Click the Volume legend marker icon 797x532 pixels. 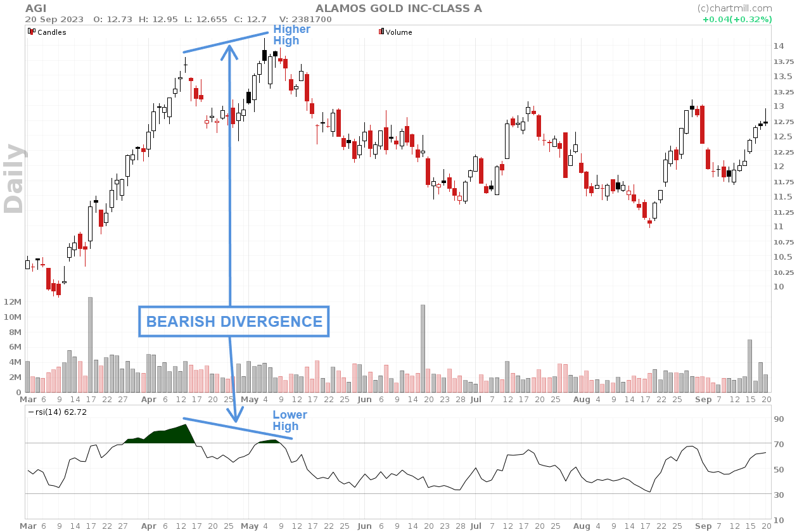(381, 31)
